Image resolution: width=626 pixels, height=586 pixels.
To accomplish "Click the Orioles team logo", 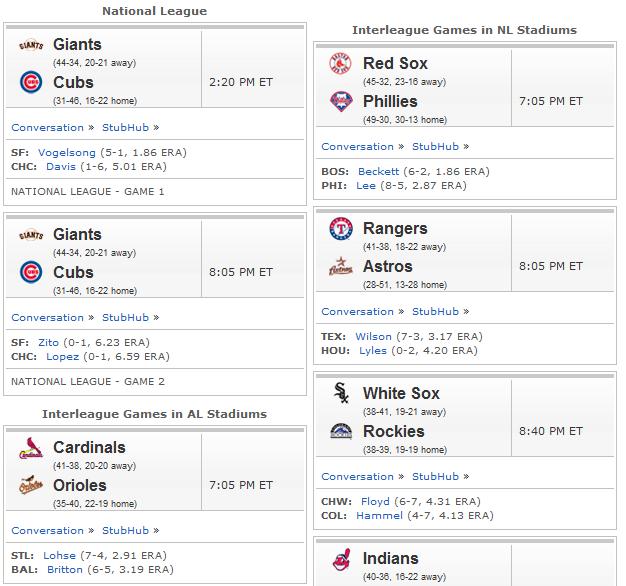I will pos(31,485).
